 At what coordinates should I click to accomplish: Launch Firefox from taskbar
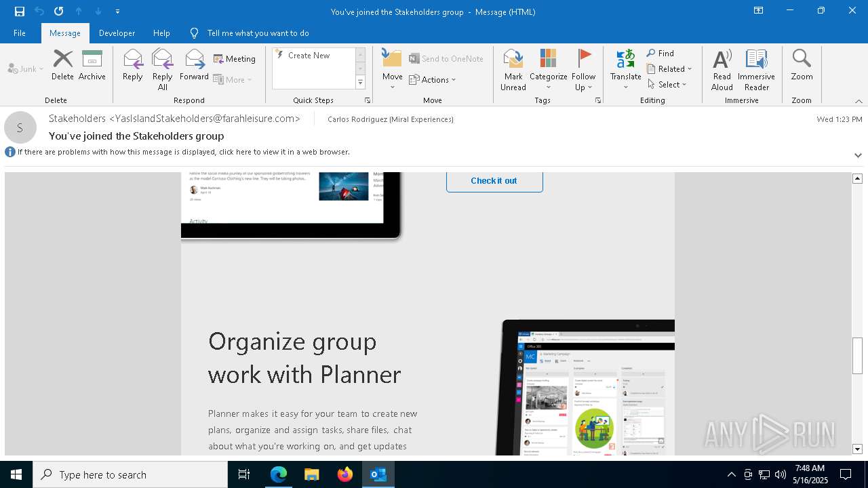click(x=345, y=474)
